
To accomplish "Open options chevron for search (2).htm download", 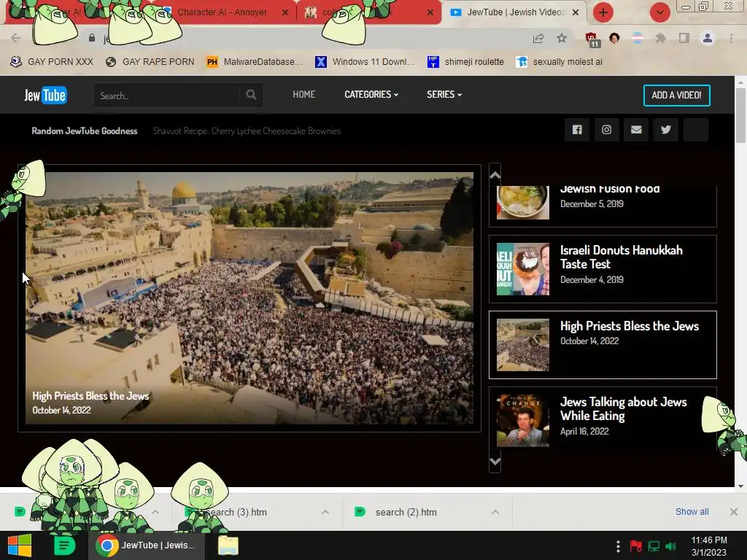I will coord(495,512).
